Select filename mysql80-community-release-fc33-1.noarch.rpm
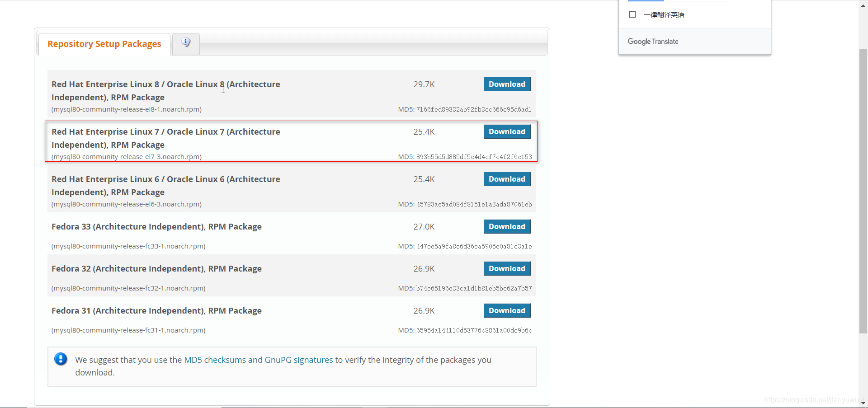868x408 pixels. [x=128, y=246]
